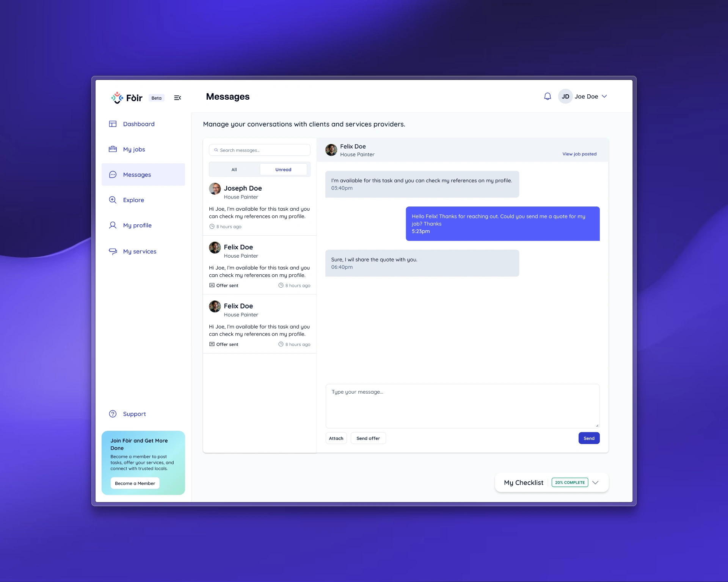Switch to the All messages tab
728x582 pixels.
pos(234,170)
